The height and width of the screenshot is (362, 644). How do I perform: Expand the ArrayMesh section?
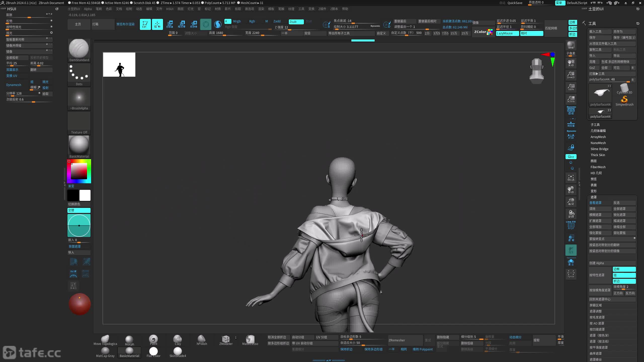[x=598, y=137]
